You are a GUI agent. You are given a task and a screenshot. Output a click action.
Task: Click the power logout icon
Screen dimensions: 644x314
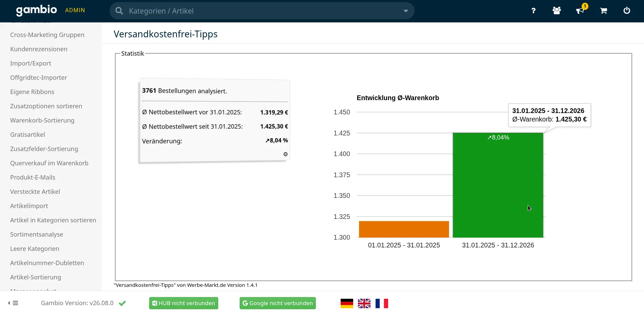[627, 11]
